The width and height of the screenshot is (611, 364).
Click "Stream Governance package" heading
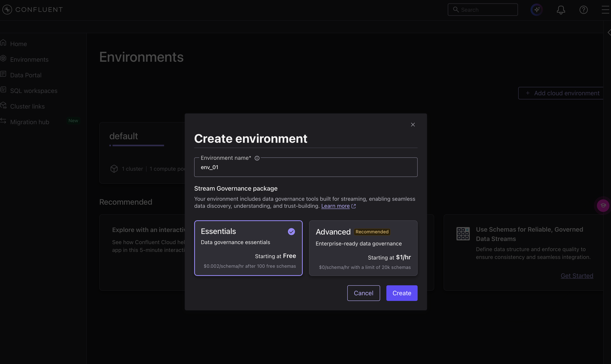[x=236, y=188]
